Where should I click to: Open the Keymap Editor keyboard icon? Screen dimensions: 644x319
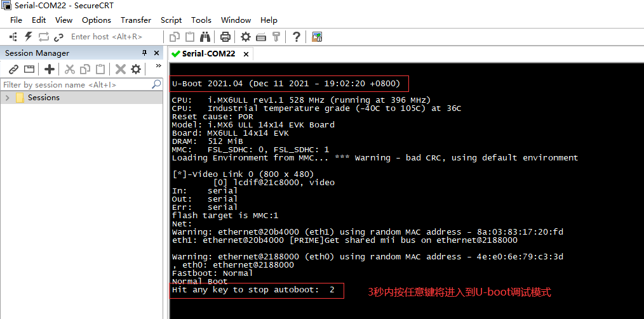point(261,37)
